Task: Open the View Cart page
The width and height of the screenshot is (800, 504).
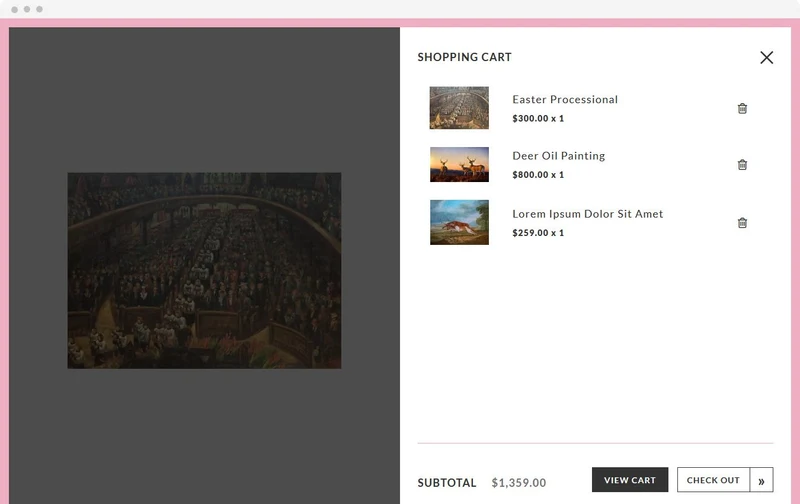Action: (x=630, y=480)
